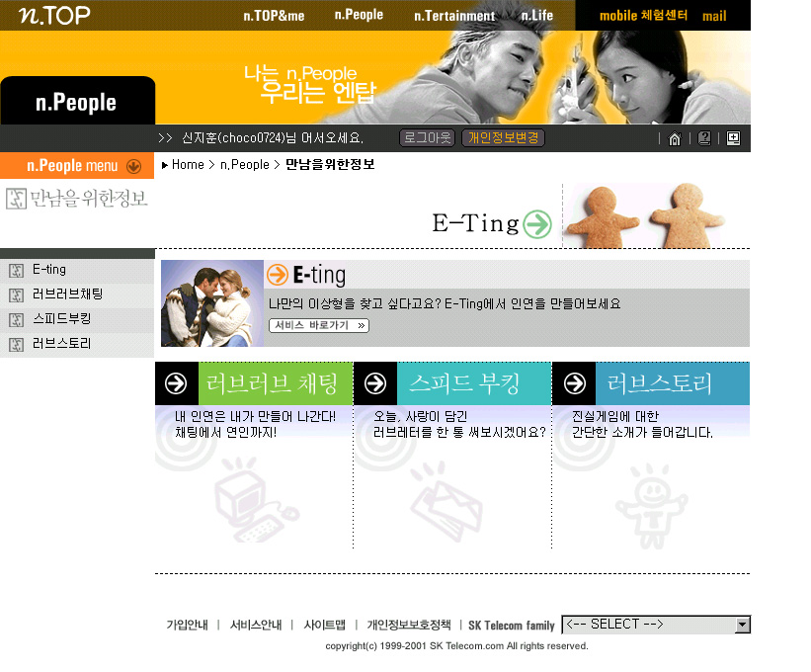Click the teal 스피드 부킹 banner
The image size is (811, 672).
pyautogui.click(x=474, y=383)
